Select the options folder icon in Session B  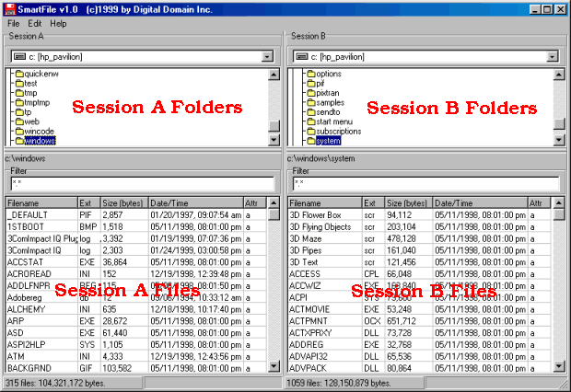click(x=311, y=74)
